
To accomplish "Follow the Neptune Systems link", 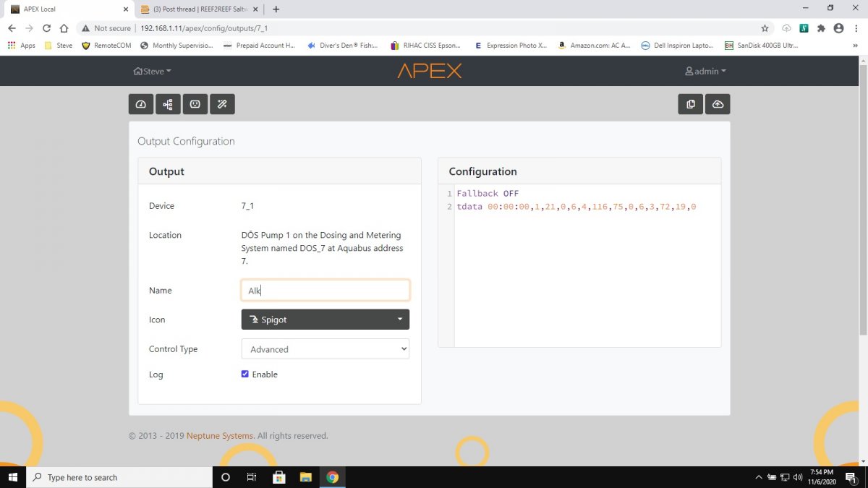I will pyautogui.click(x=220, y=436).
